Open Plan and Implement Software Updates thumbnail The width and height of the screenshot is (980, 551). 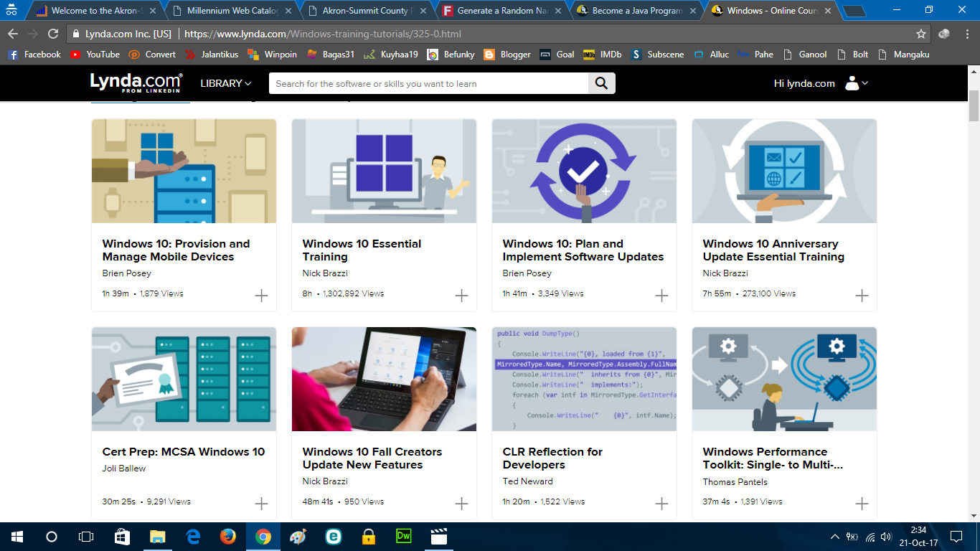coord(584,171)
